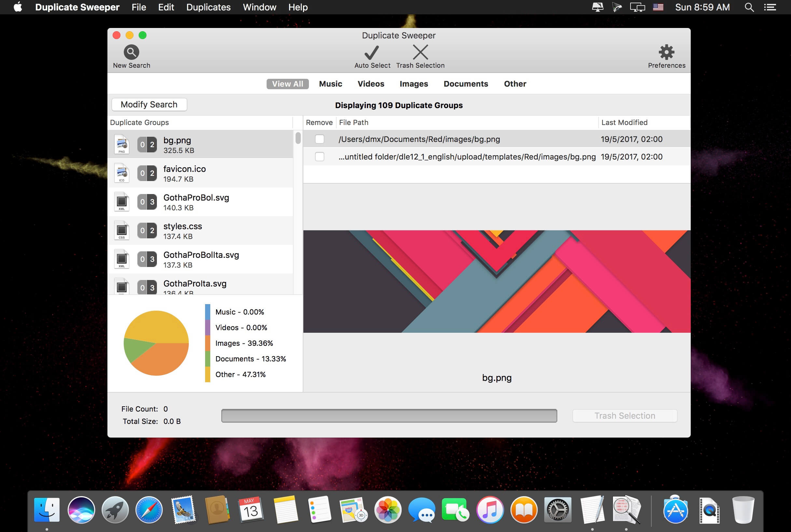
Task: Check Remove box for untitled folder bg.png
Action: click(319, 157)
